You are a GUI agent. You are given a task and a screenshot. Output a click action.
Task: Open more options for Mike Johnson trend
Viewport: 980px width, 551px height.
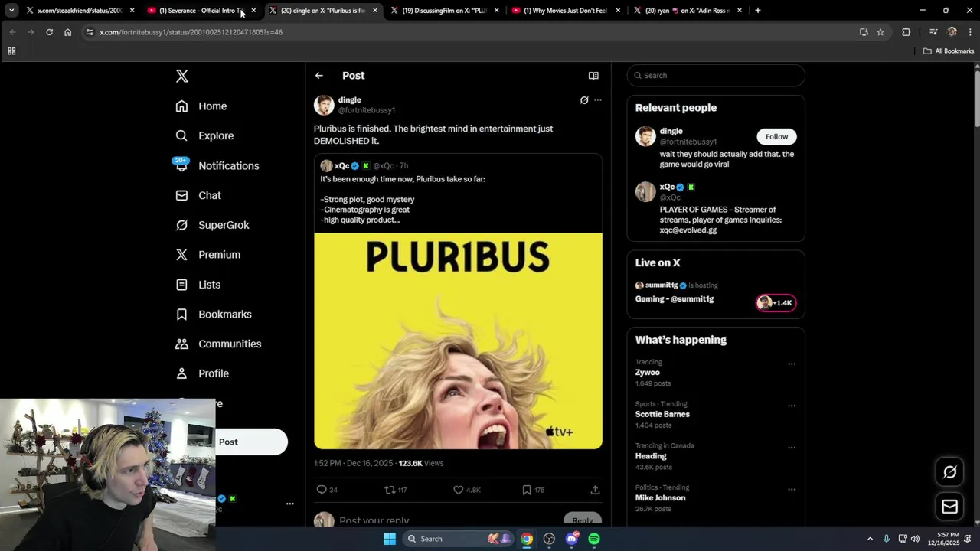pos(792,490)
